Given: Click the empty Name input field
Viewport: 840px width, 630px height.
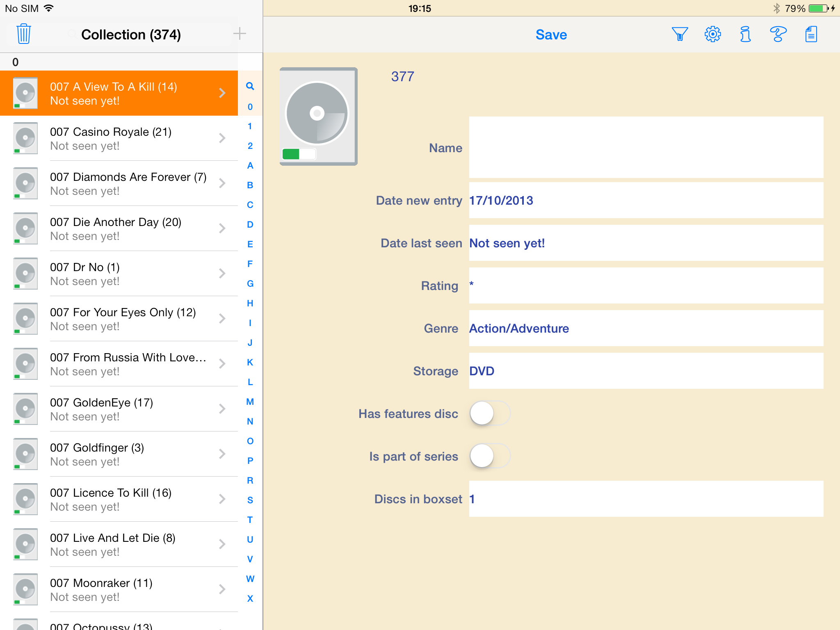Looking at the screenshot, I should click(646, 147).
